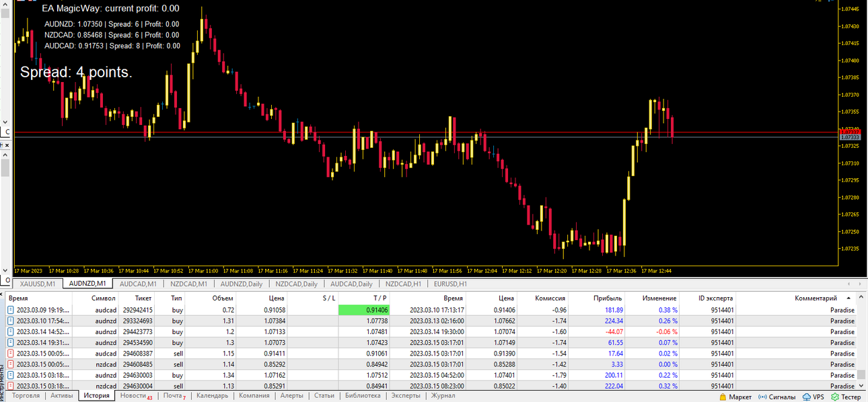The image size is (868, 402).
Task: Open the Календарь tab
Action: pos(212,396)
